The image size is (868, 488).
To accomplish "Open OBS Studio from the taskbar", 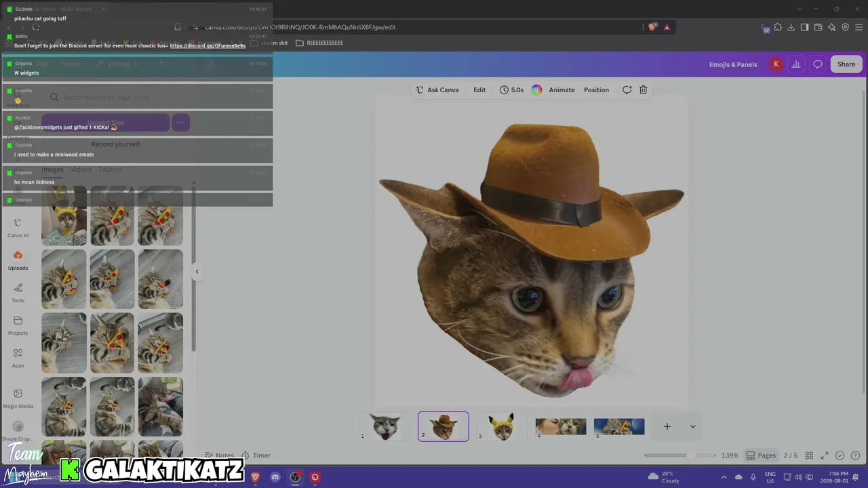I will (x=295, y=477).
